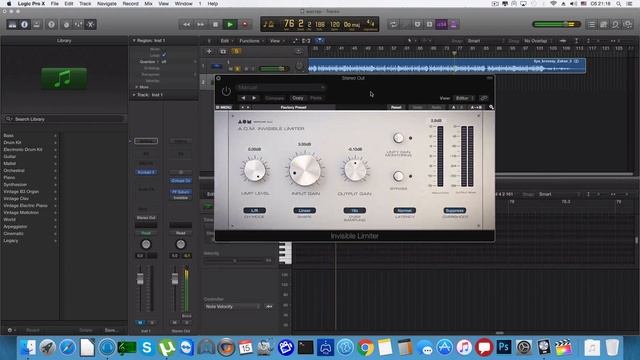Toggle the yellow global Solo button

(236, 51)
